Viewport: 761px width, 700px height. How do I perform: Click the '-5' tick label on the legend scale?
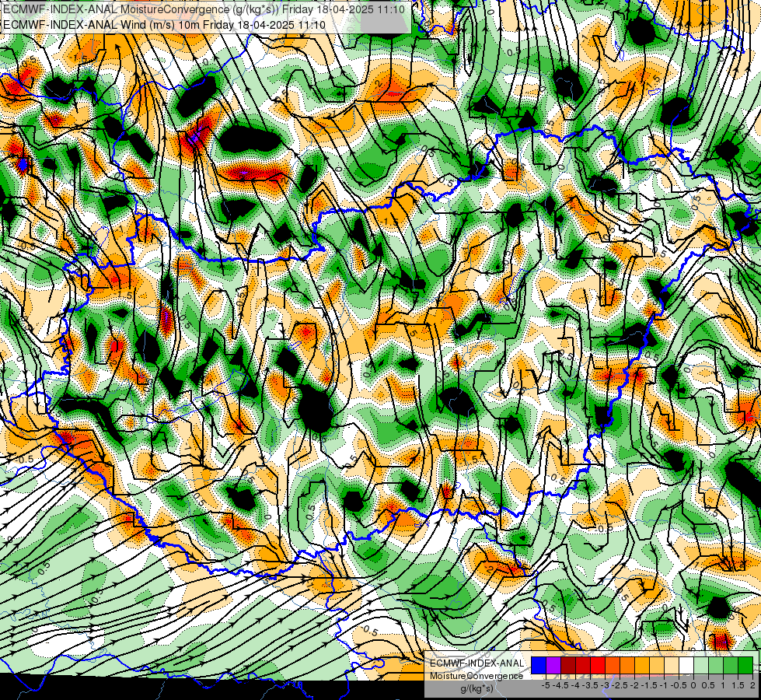(546, 685)
